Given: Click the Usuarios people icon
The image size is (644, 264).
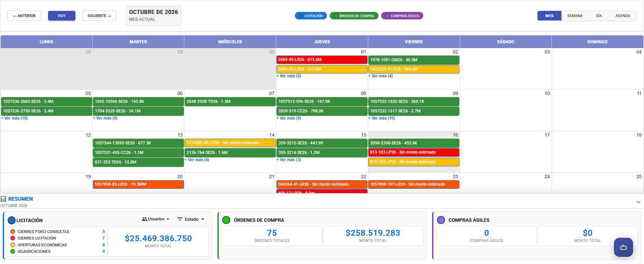Looking at the screenshot, I should click(x=145, y=219).
